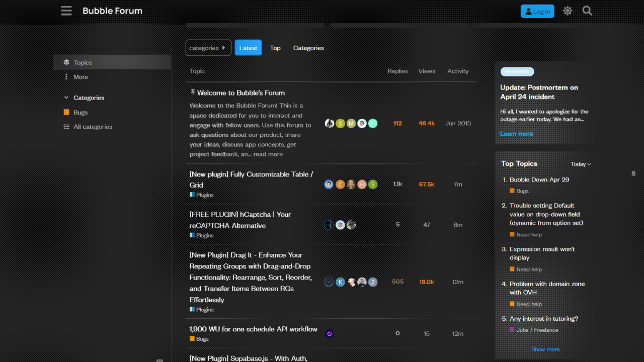
Task: Open Plugins badge under Customizable Table topic
Action: tap(202, 195)
